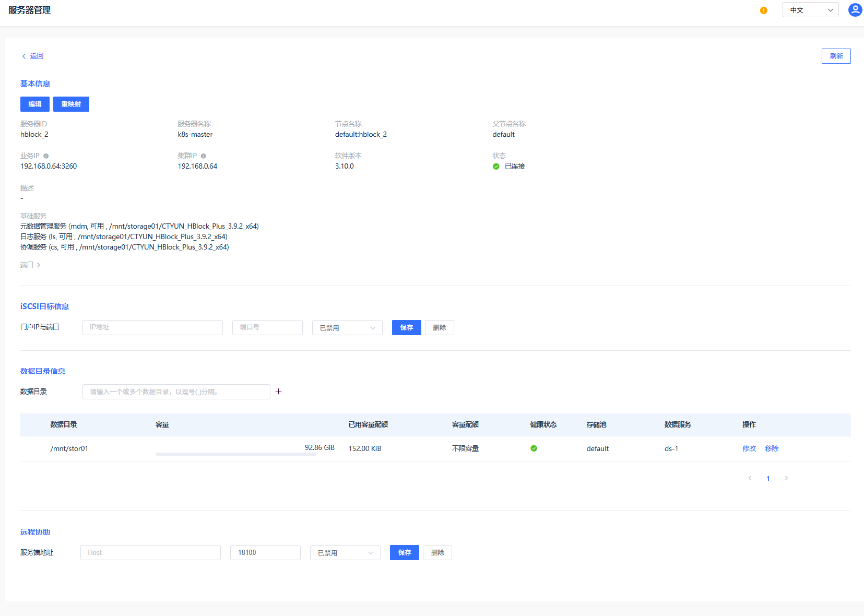Click the iSCSI portal IP地址 input field
This screenshot has width=864, height=616.
[152, 327]
